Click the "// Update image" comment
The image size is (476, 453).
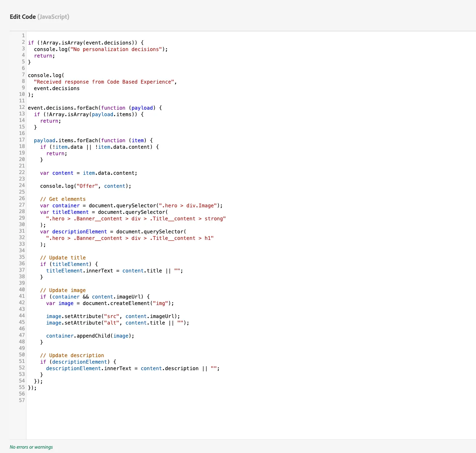(x=63, y=290)
